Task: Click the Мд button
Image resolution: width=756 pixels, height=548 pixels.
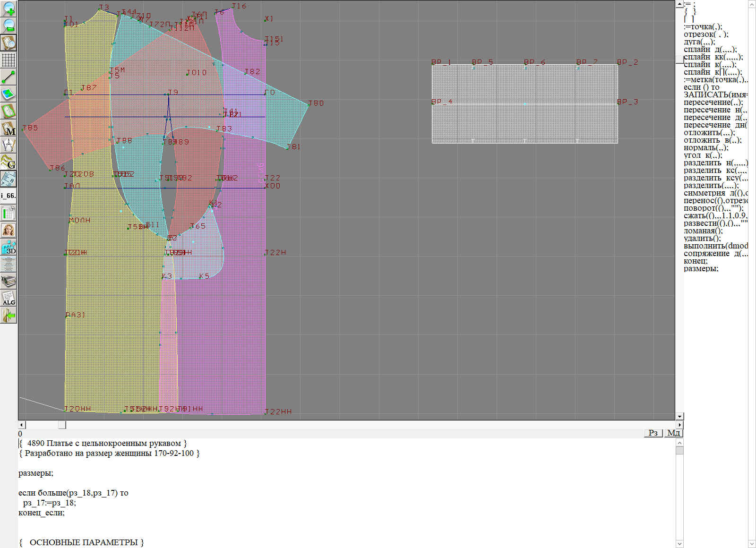Action: tap(673, 433)
